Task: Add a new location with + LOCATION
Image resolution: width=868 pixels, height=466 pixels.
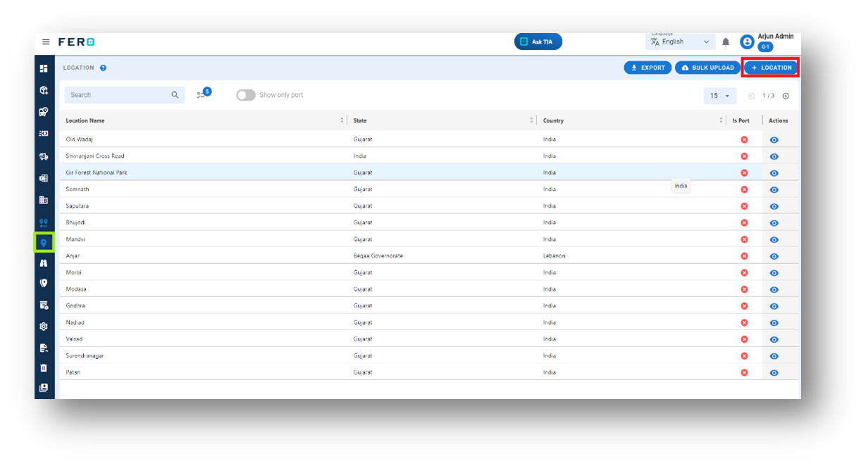Action: [771, 68]
